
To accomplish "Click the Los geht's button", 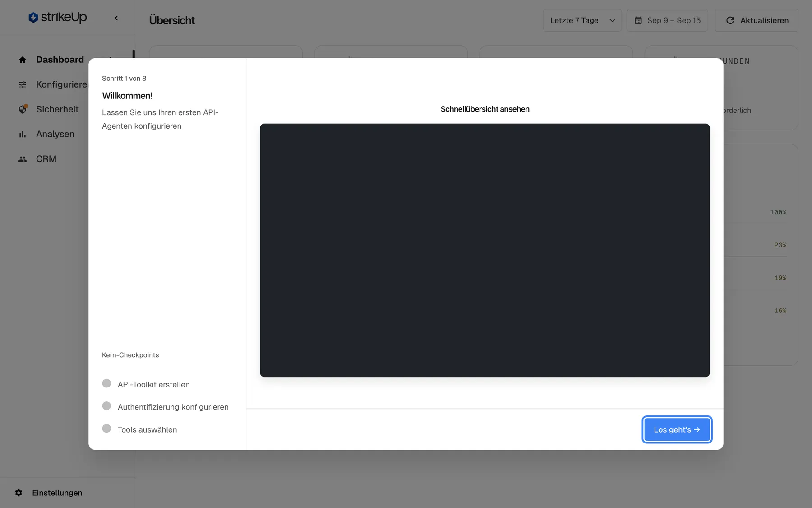I will click(677, 429).
